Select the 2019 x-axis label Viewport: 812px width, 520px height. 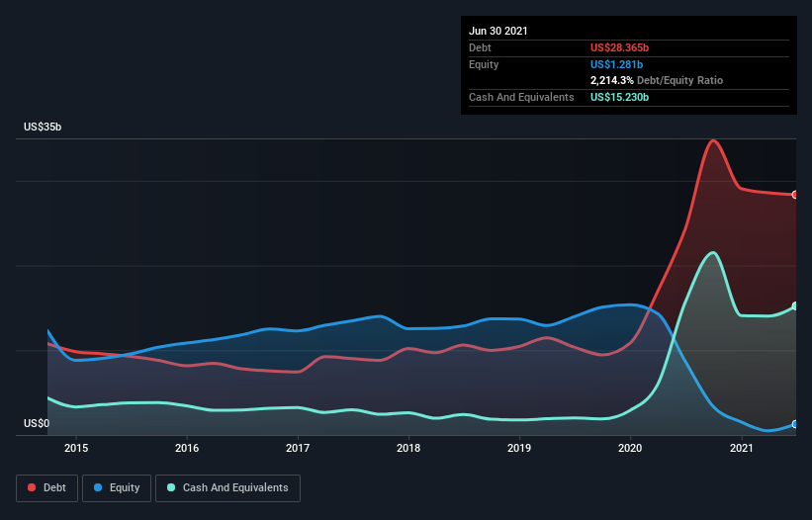520,449
